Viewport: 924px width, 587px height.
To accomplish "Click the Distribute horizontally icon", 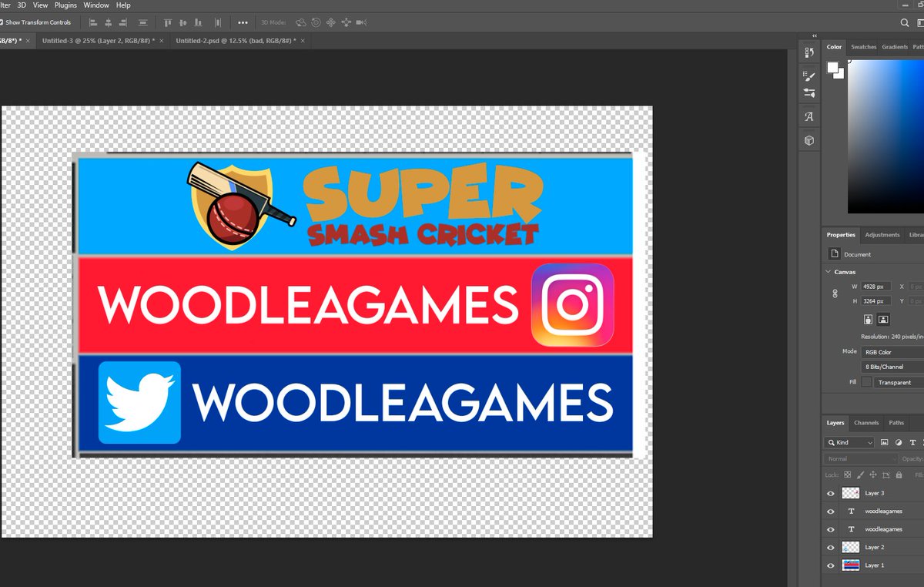I will (x=217, y=22).
